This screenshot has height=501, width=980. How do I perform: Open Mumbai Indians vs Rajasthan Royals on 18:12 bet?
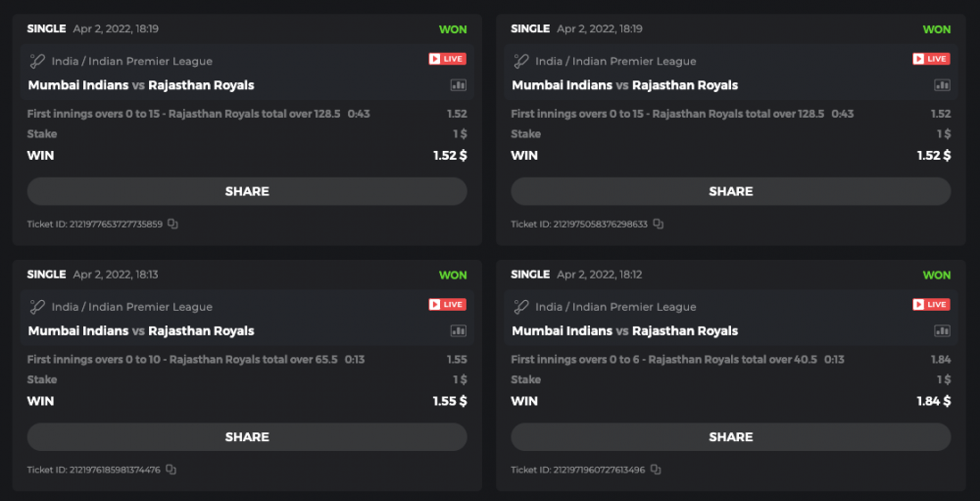[625, 331]
